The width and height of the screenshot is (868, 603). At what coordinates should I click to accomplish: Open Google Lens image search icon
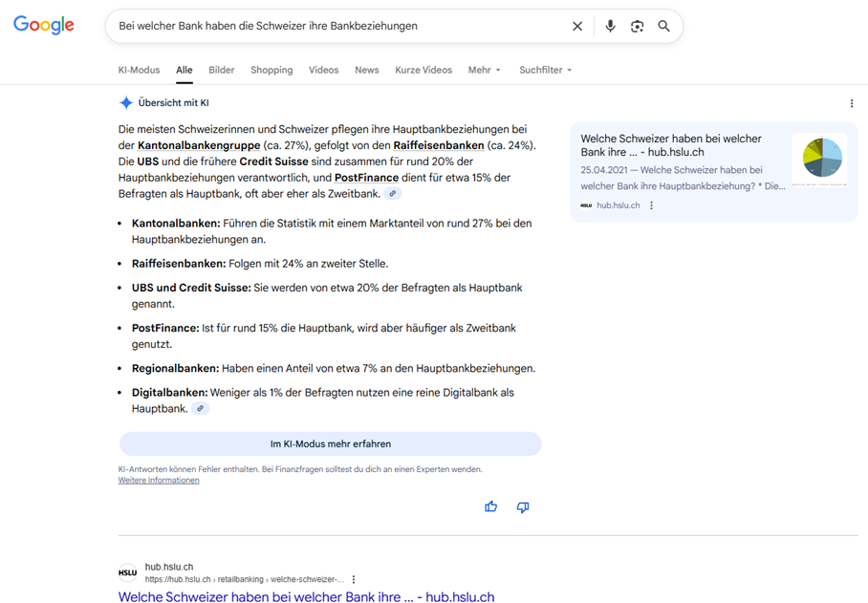637,27
